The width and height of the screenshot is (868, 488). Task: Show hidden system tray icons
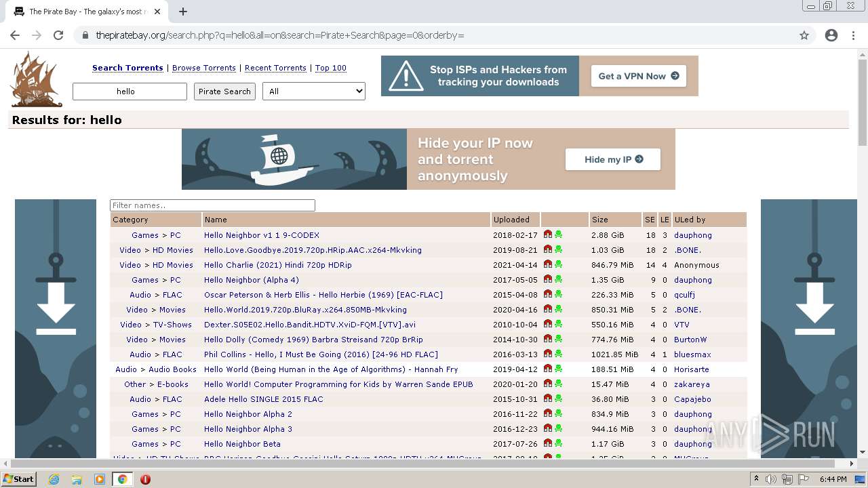pyautogui.click(x=756, y=479)
